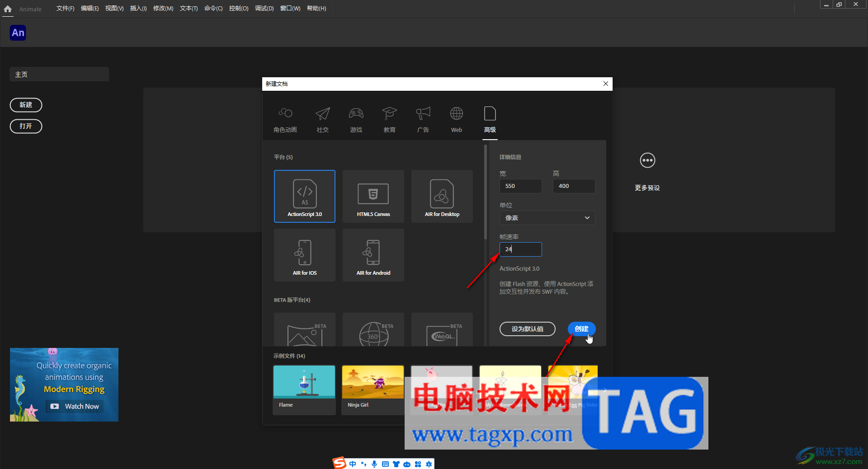Image resolution: width=868 pixels, height=469 pixels.
Task: Choose the 游戏 gamepad category
Action: [356, 119]
